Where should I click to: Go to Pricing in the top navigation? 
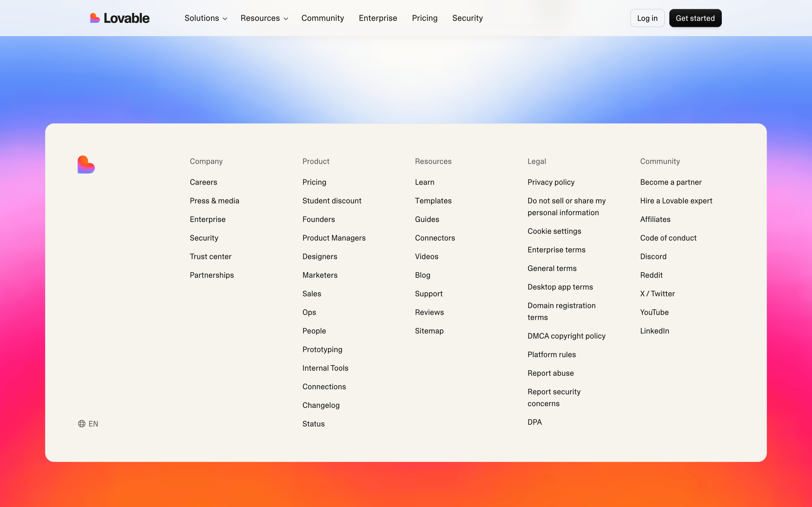tap(424, 18)
